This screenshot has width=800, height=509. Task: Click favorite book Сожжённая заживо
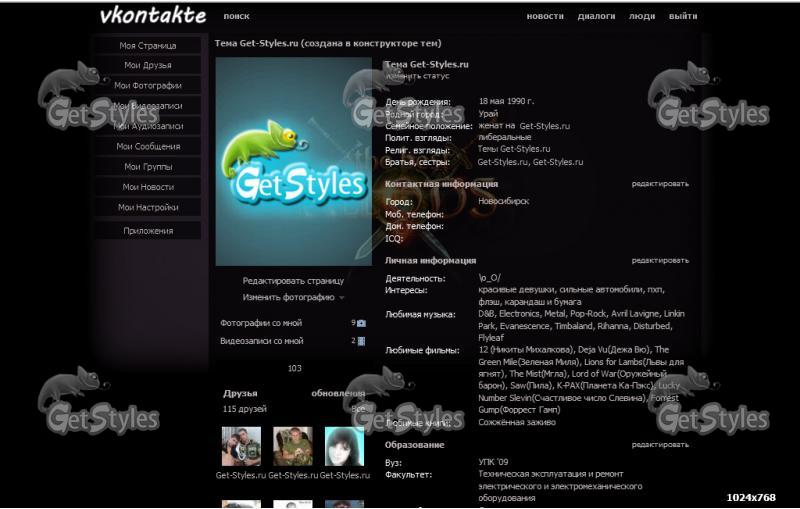(x=517, y=422)
